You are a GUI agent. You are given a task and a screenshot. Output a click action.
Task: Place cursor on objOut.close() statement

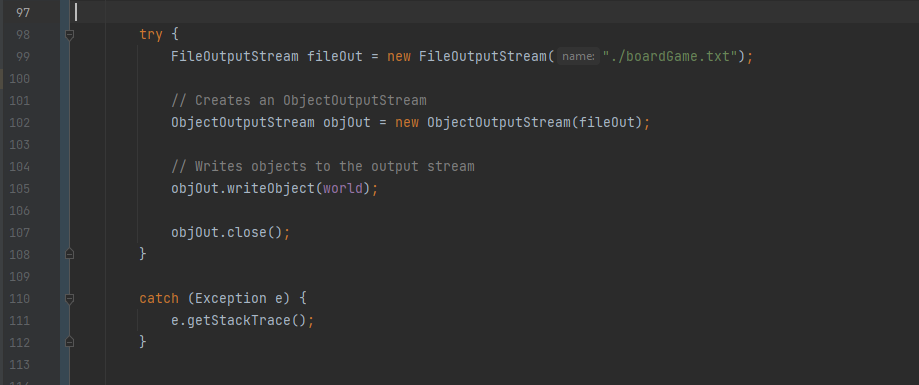click(230, 233)
